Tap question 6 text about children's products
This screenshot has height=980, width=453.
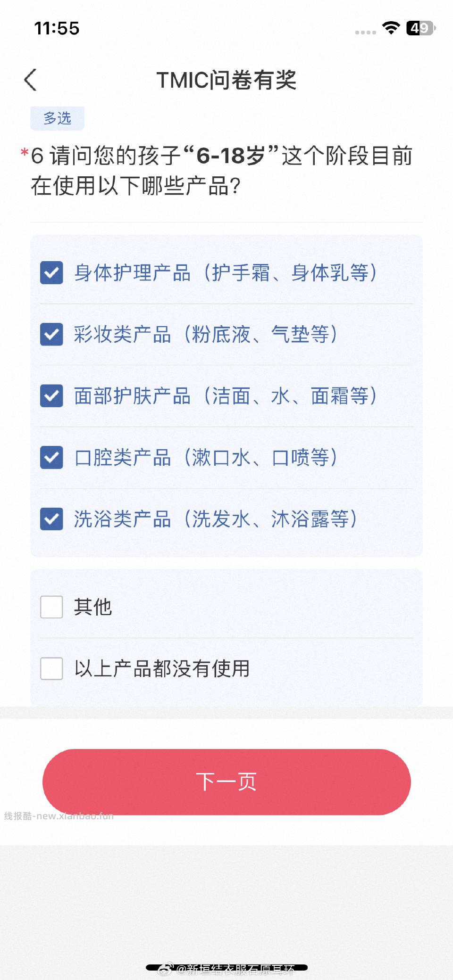click(217, 170)
